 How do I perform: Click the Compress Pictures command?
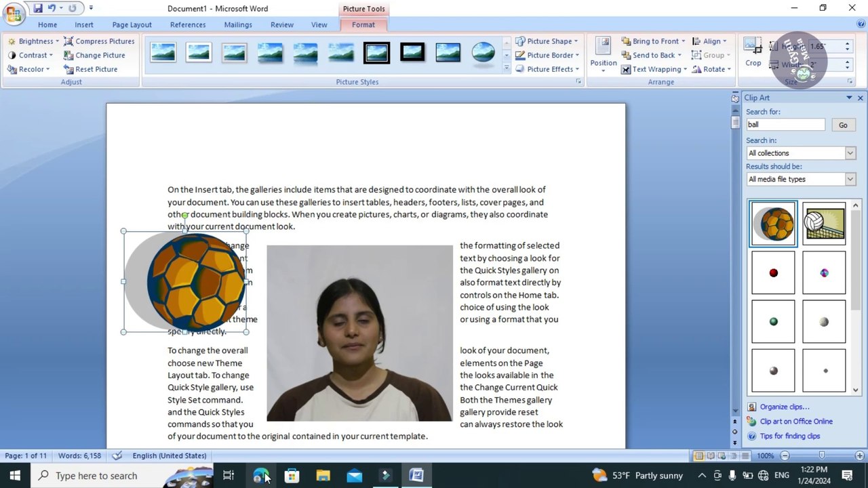99,41
